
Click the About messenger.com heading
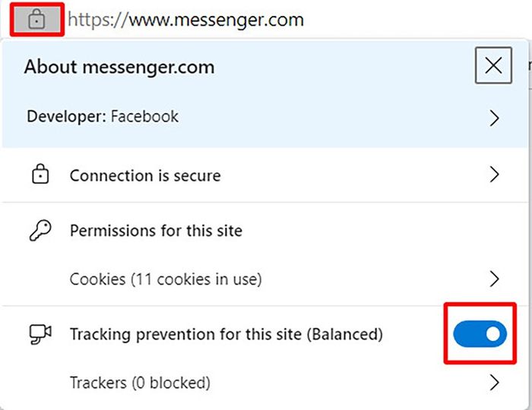119,67
